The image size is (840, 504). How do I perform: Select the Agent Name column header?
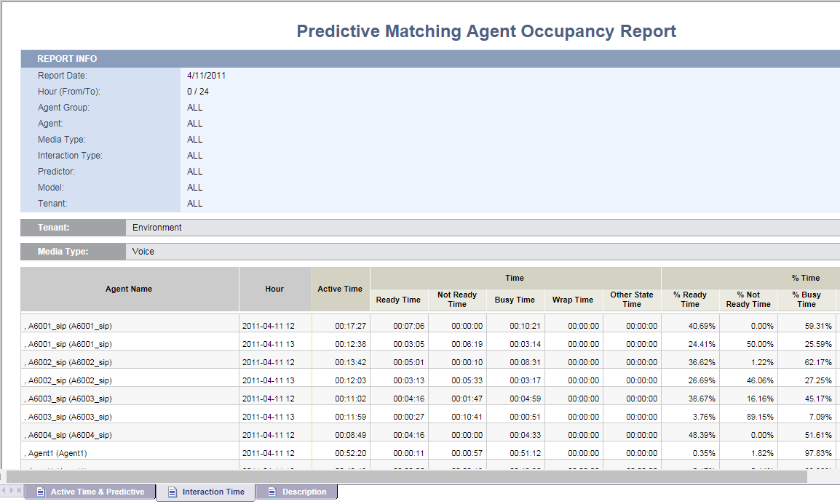[129, 289]
